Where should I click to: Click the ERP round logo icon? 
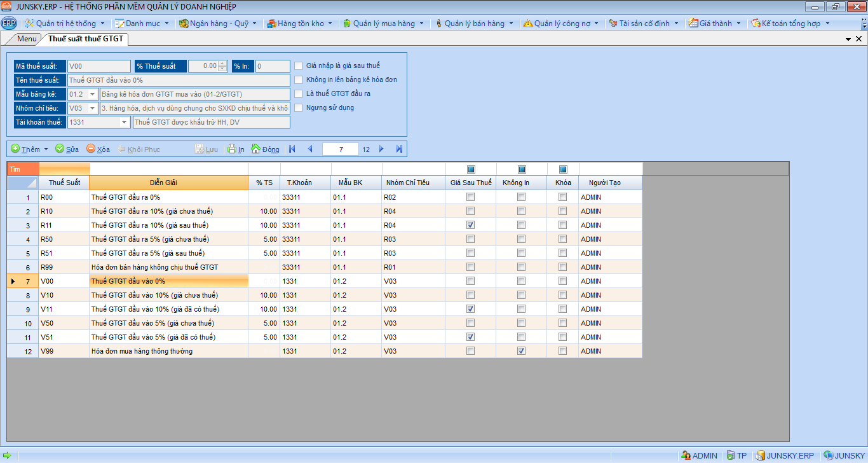[9, 24]
